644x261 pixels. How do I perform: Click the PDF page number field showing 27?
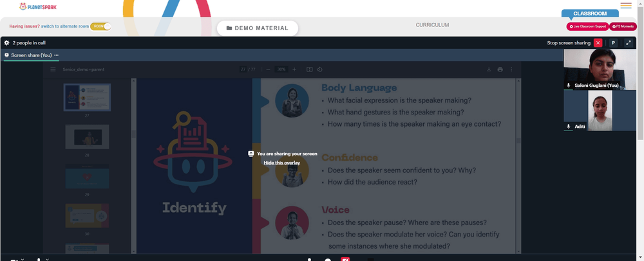[243, 69]
